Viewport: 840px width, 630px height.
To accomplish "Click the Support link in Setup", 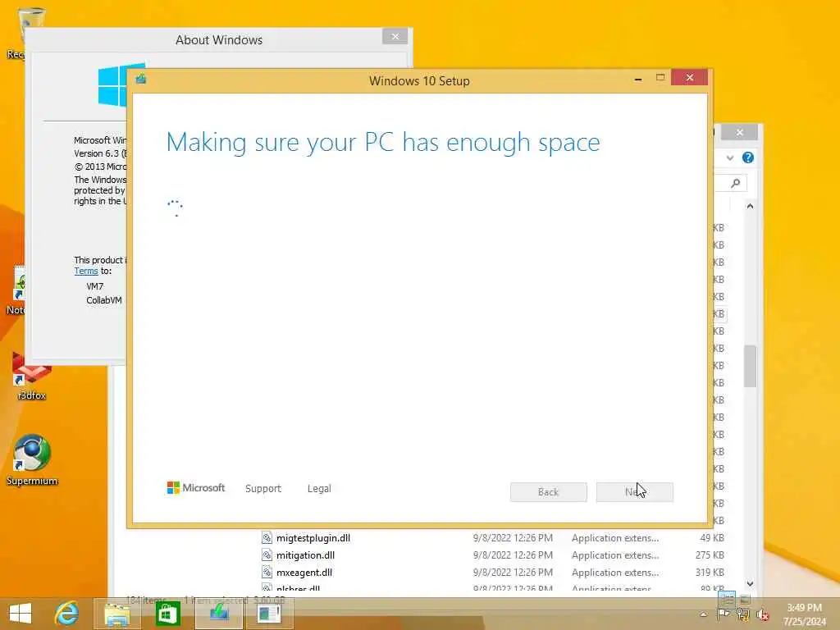I will click(263, 489).
